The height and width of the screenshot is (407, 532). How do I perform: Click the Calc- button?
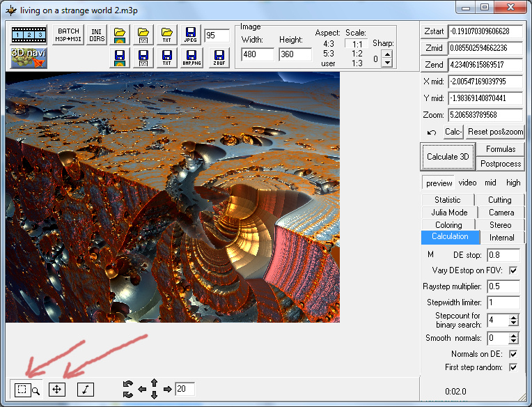(x=453, y=132)
